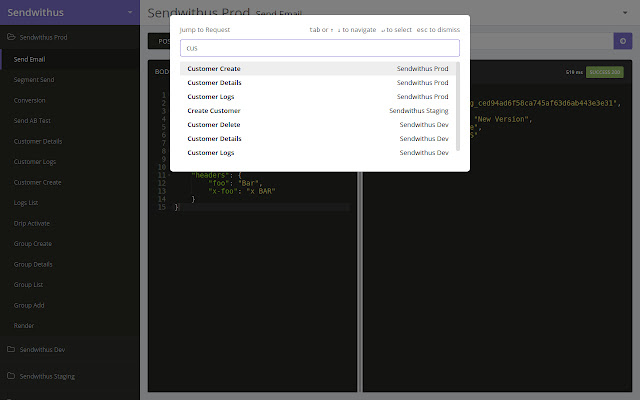The width and height of the screenshot is (640, 400).
Task: Select Drip Activate in the sidebar
Action: click(31, 223)
